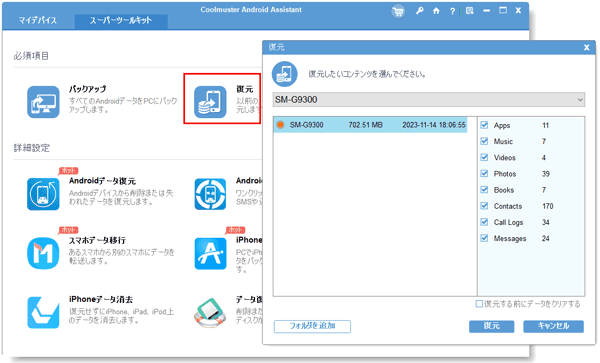600x363 pixels.
Task: Open the iPhoneデータ消去 eraser icon
Action: 43,313
